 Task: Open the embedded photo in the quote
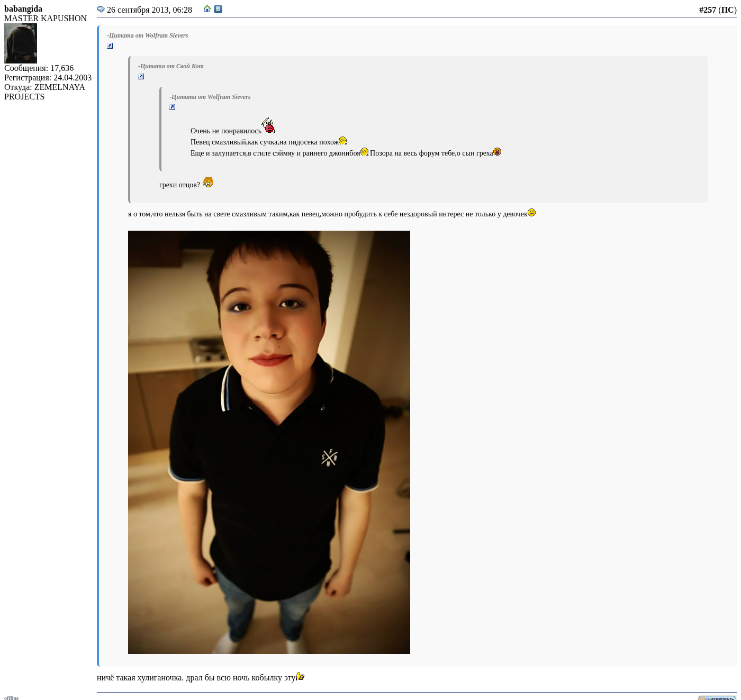tap(269, 442)
